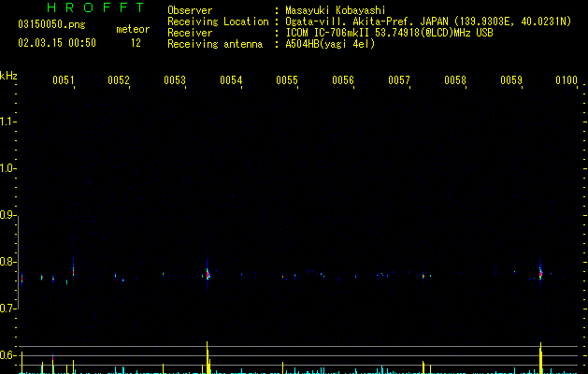This screenshot has height=374, width=588.
Task: Click the meteor echo streak after 0051
Action: point(74,266)
